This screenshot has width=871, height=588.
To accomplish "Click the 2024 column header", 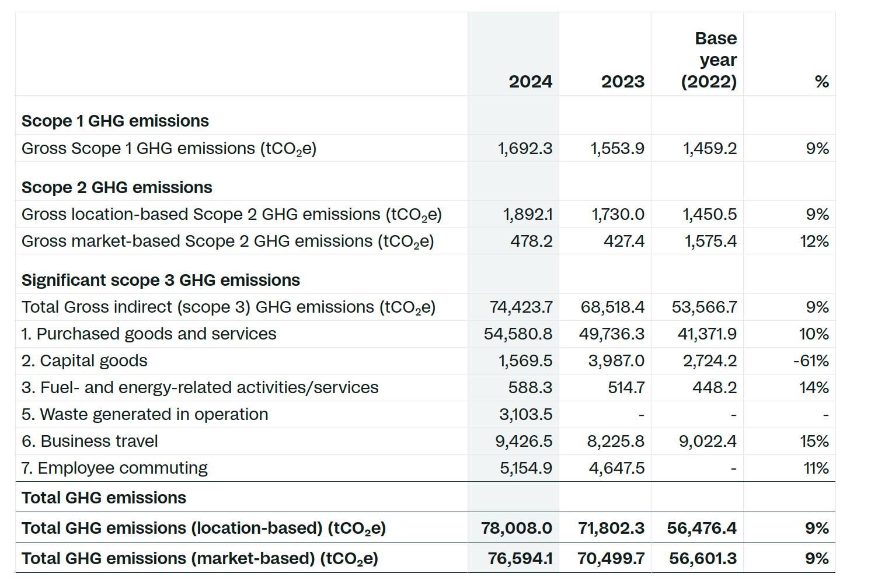I will [530, 81].
